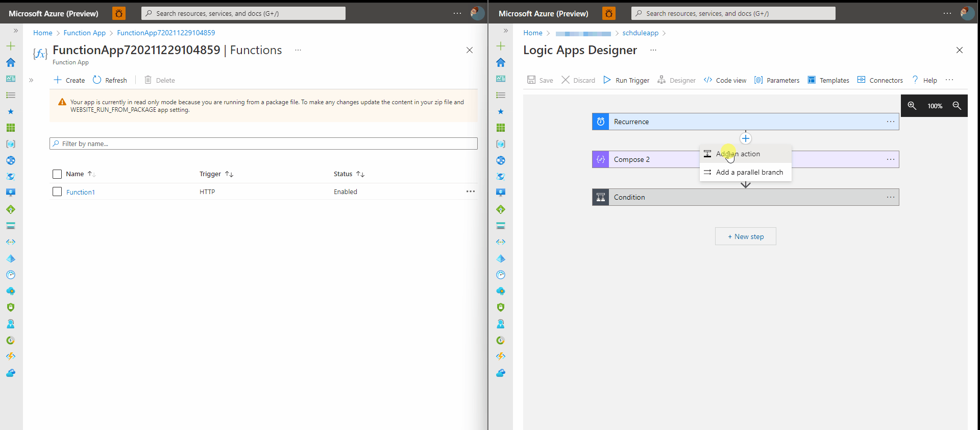Sort the functions list by Status
This screenshot has width=980, height=430.
[x=349, y=174]
